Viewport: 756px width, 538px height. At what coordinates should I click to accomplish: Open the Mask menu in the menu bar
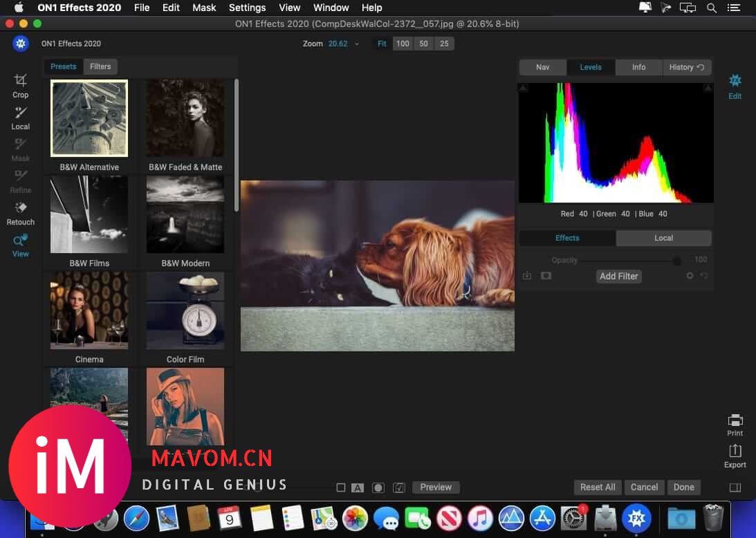[x=204, y=8]
